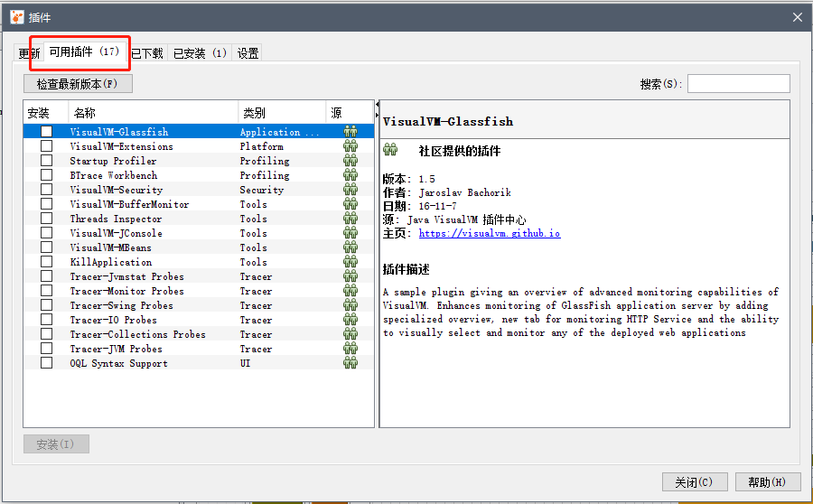Enable the VisualVM-BufferMonitor install checkbox
Screen dimensions: 813x504
(x=47, y=204)
